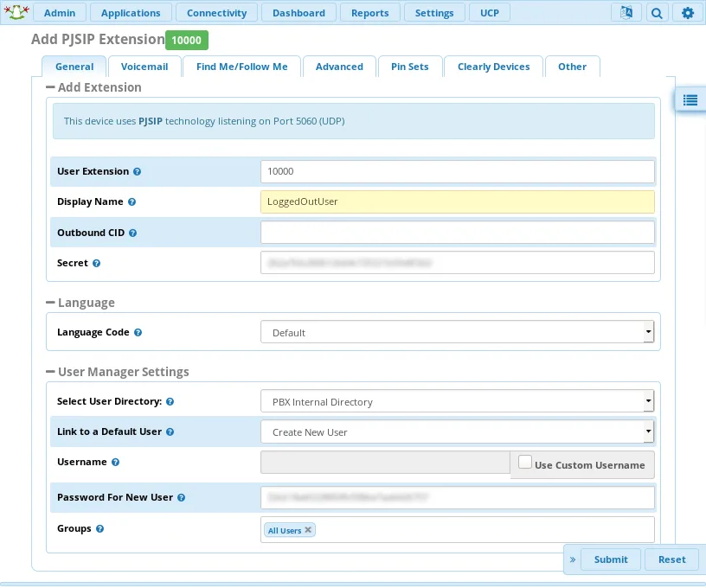
Task: Enable the Use Custom Username checkbox
Action: (x=525, y=462)
